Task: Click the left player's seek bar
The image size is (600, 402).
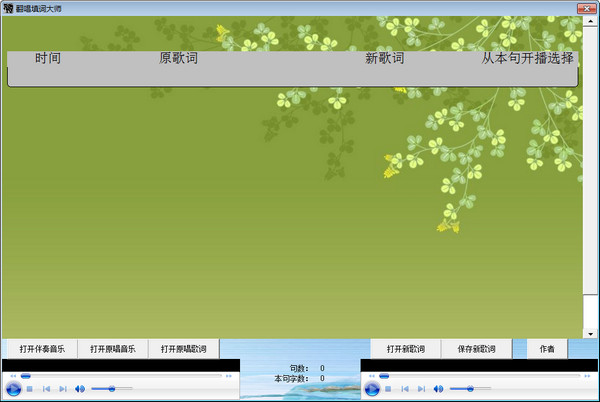Action: [120, 375]
